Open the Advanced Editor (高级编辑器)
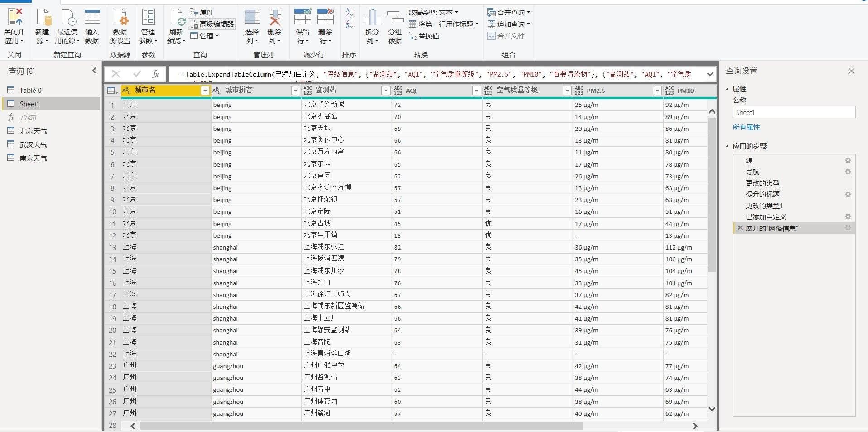The image size is (868, 432). [212, 24]
